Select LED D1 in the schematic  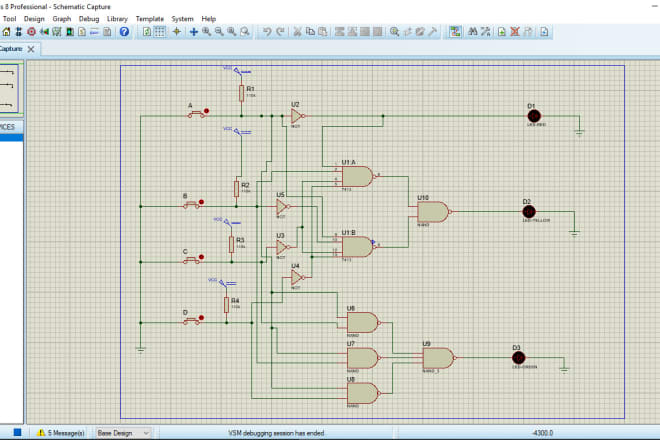tap(534, 116)
